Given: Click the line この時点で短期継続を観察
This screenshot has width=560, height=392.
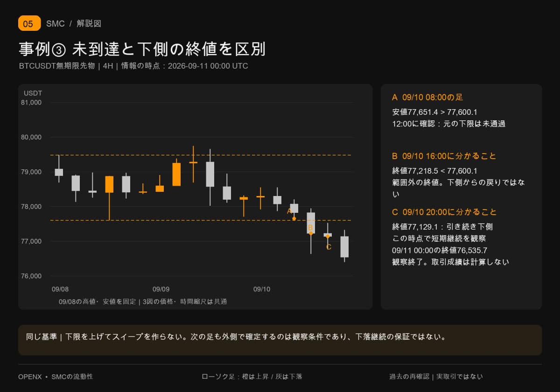Looking at the screenshot, I should coord(439,238).
